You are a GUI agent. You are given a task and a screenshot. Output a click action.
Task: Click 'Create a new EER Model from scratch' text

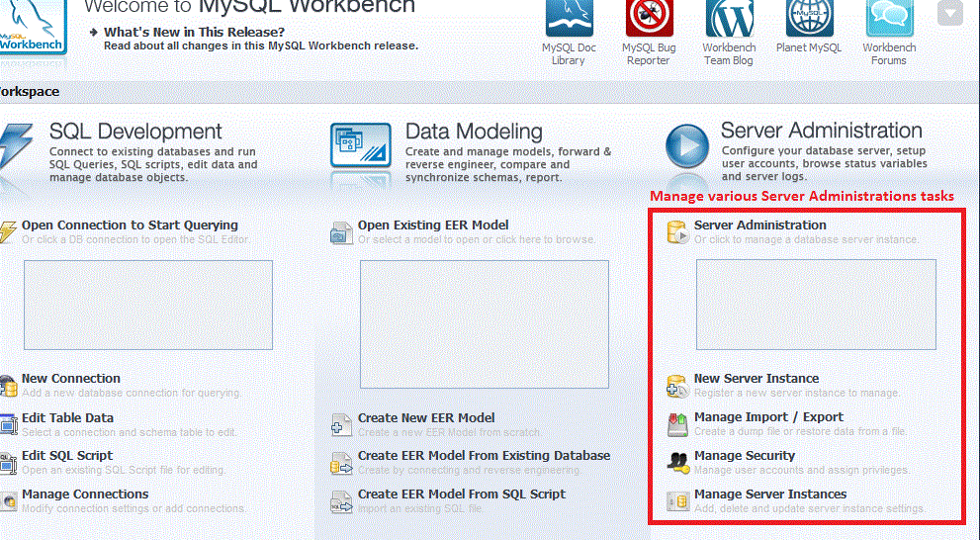[x=450, y=432]
